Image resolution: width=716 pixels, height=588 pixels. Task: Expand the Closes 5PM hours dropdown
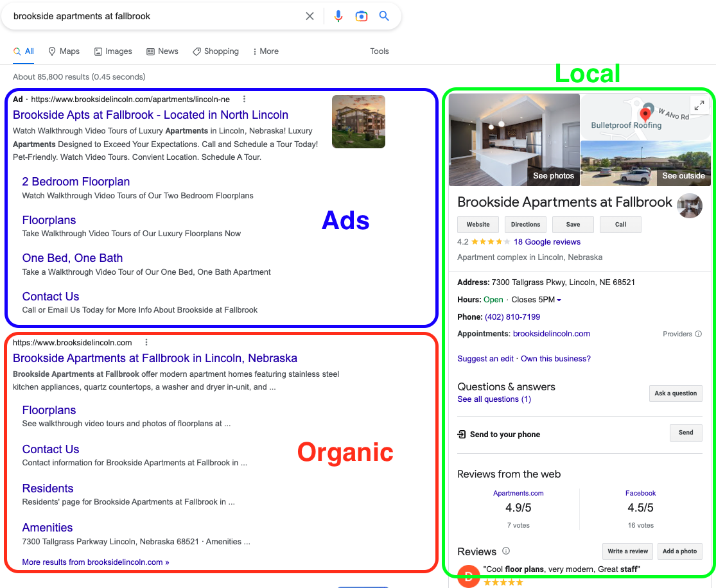(x=559, y=300)
